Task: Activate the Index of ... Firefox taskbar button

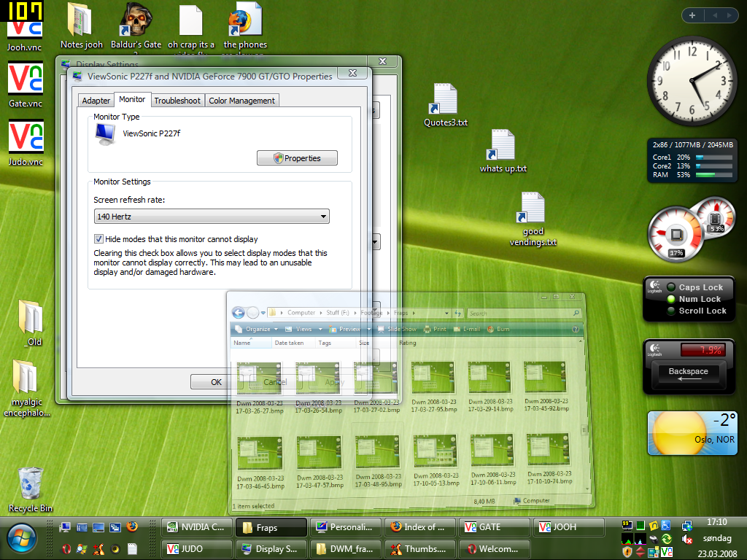Action: click(419, 527)
